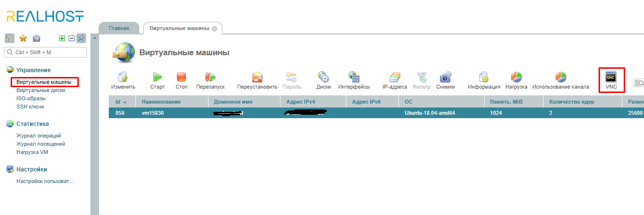This screenshot has width=644, height=215.
Task: Sort by the Количество ядер column header
Action: coord(582,102)
